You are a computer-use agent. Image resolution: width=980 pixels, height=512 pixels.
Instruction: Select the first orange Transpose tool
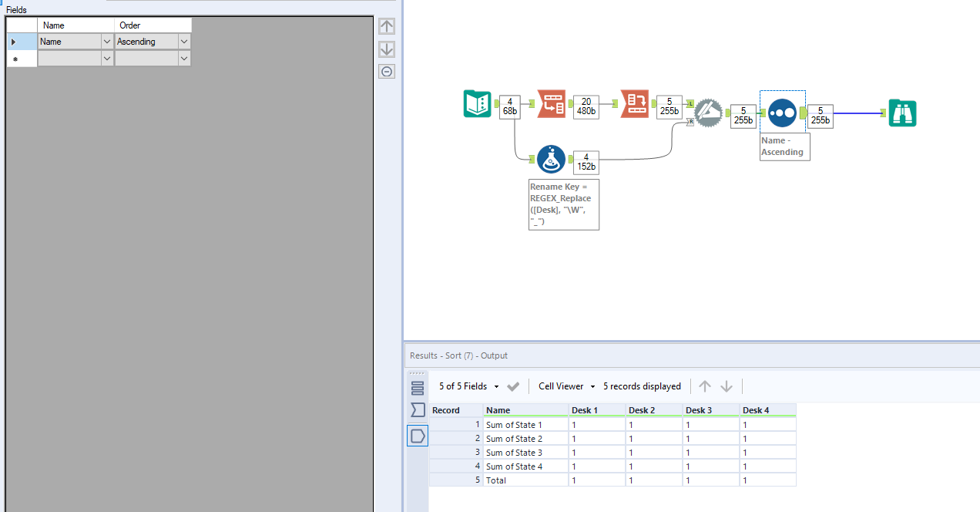(x=551, y=103)
